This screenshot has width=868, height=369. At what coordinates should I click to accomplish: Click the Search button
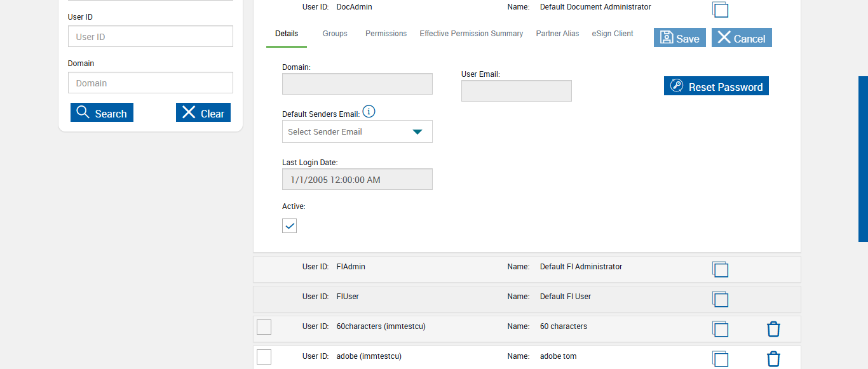click(x=102, y=113)
